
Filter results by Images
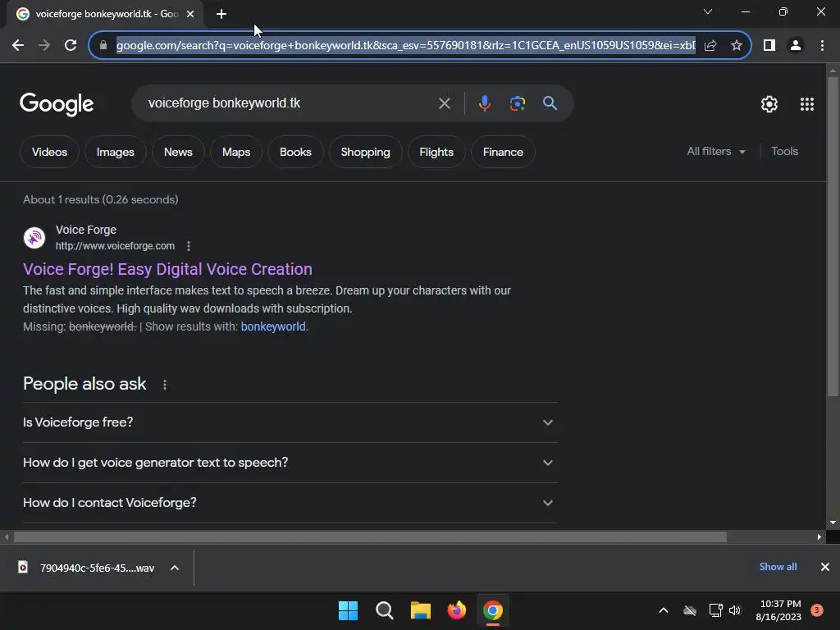tap(115, 152)
